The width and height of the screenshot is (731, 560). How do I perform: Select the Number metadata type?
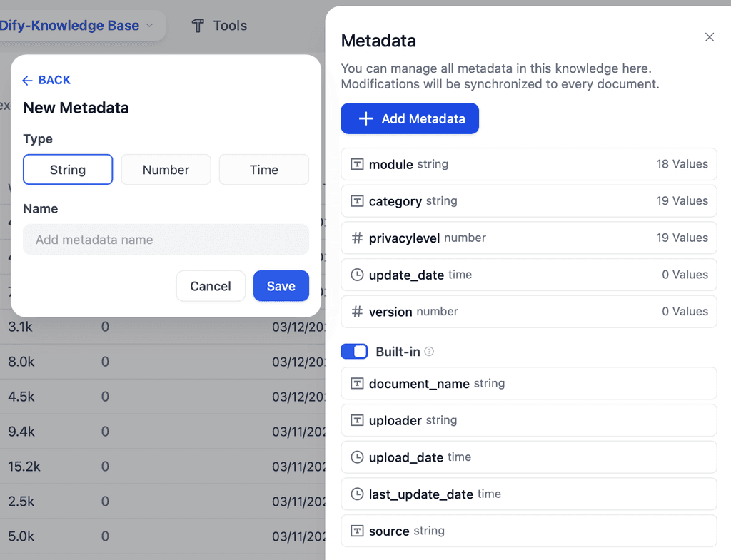tap(166, 169)
